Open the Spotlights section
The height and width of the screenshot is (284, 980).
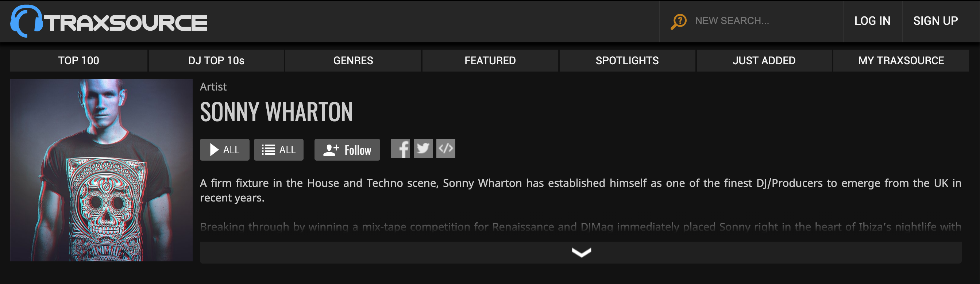click(x=627, y=61)
